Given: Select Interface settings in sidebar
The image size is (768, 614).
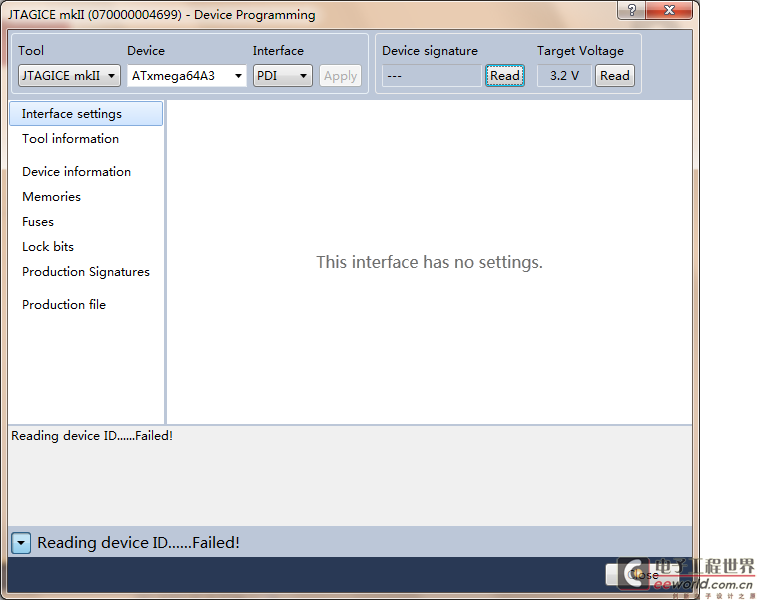Looking at the screenshot, I should [x=86, y=114].
